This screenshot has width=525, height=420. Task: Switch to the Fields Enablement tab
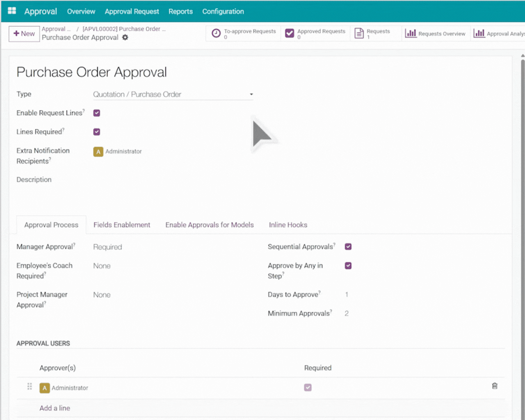(x=121, y=225)
